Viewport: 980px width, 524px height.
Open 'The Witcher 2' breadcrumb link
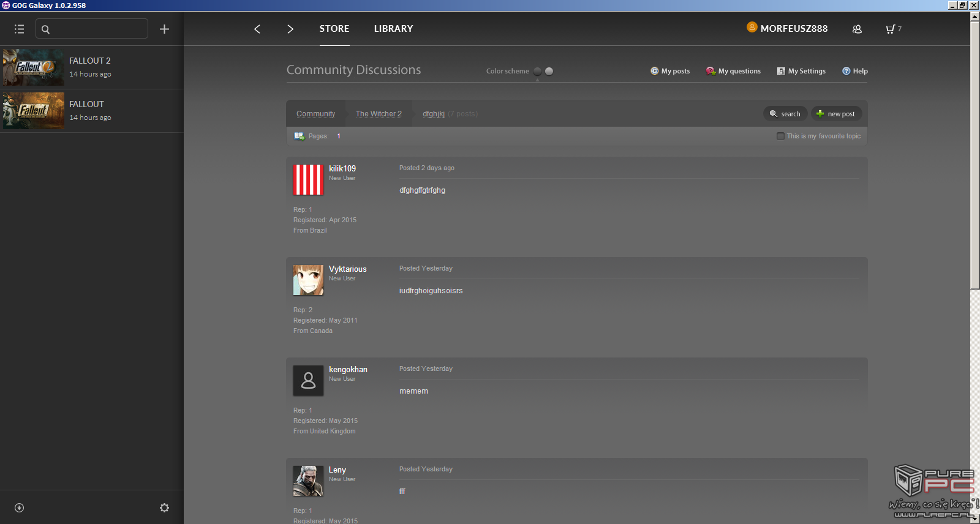[379, 114]
